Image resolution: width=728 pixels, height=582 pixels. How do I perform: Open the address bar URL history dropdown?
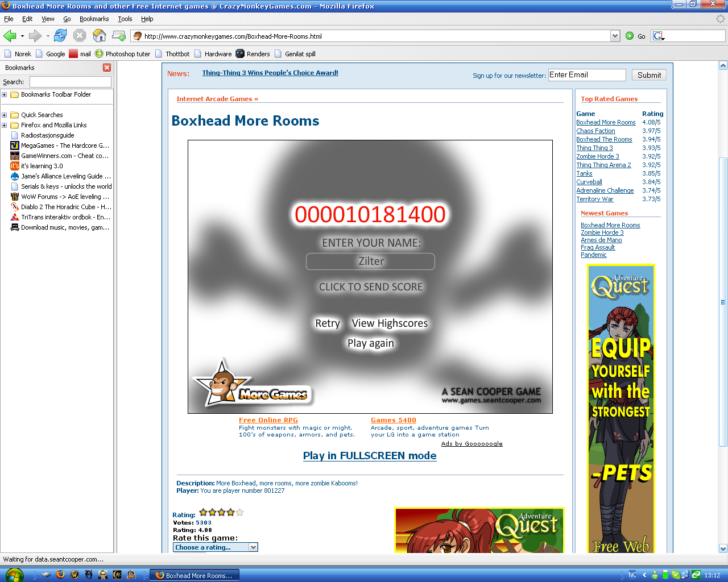(x=615, y=36)
